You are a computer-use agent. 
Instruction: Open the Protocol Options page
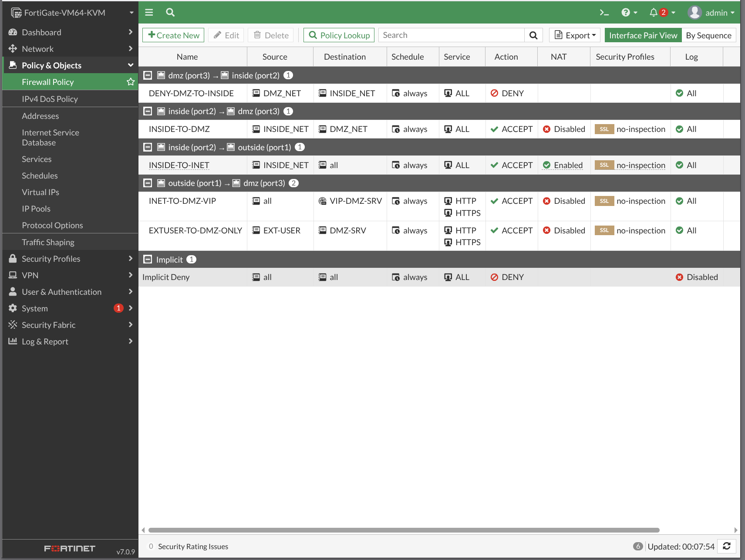[52, 225]
